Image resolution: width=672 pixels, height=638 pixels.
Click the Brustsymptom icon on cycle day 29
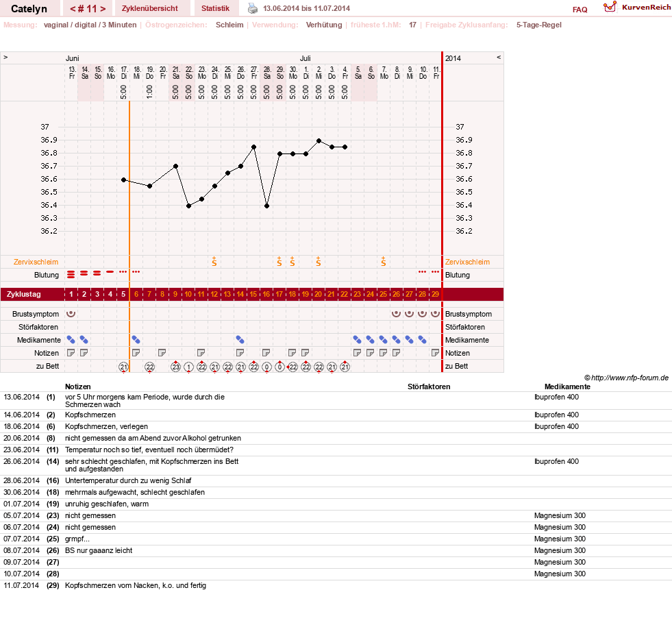coord(436,314)
